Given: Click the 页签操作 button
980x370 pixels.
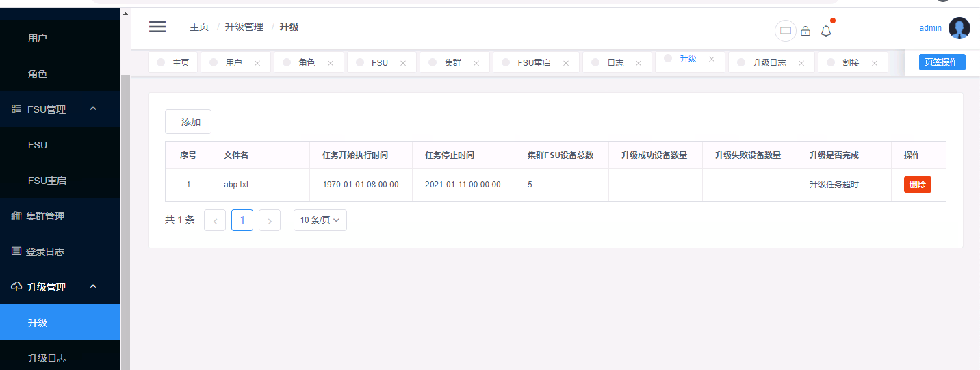Looking at the screenshot, I should (942, 62).
